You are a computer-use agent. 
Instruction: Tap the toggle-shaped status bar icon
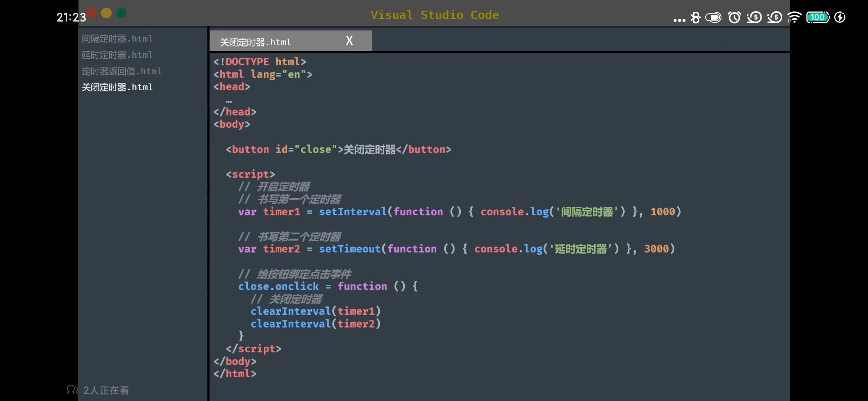tap(713, 17)
